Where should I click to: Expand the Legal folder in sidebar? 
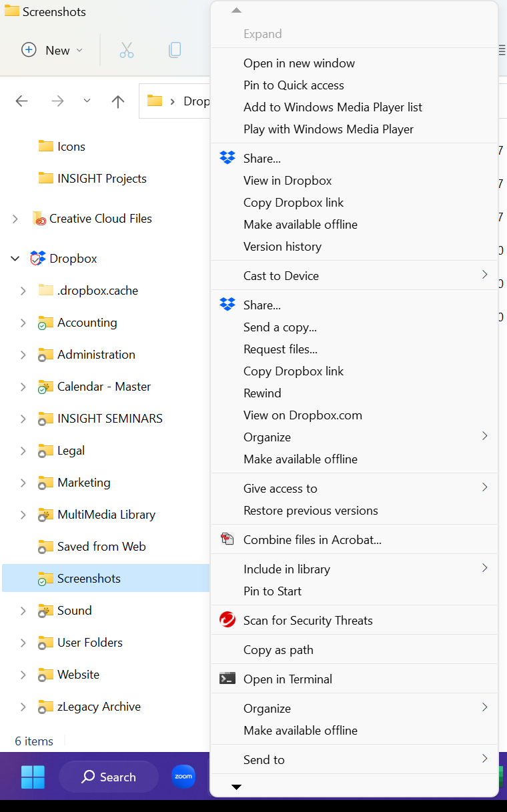click(23, 450)
